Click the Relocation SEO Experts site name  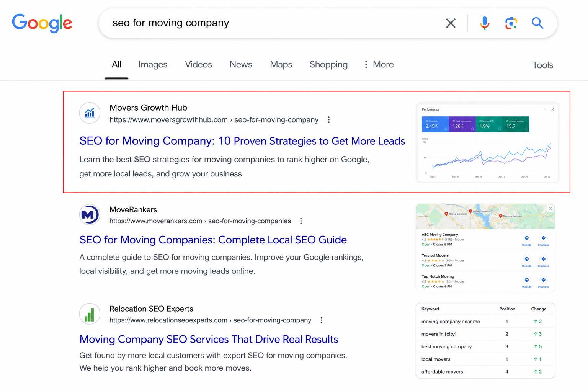coord(151,309)
